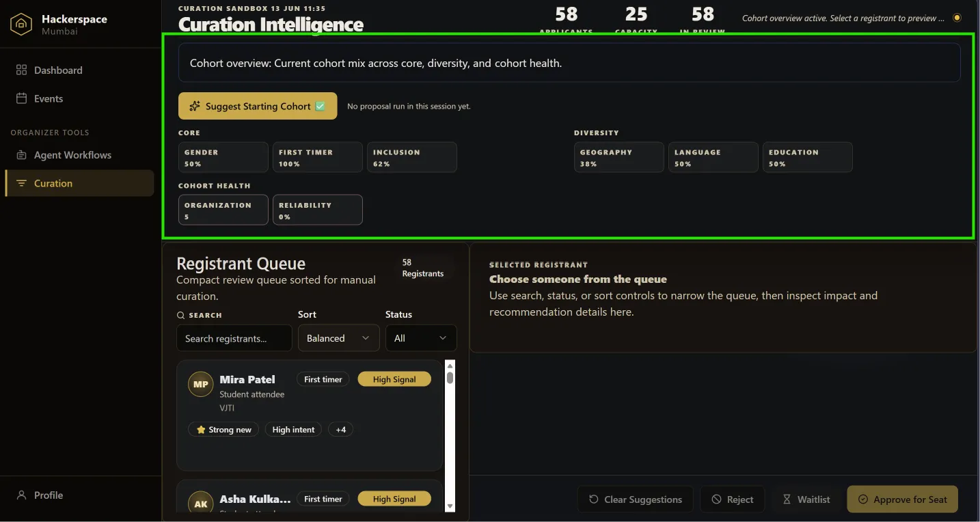Focus the Search registrants input field
Image resolution: width=980 pixels, height=522 pixels.
click(234, 338)
